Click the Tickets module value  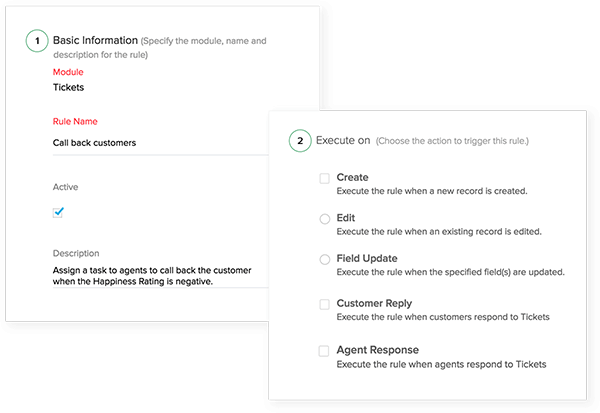tap(68, 87)
